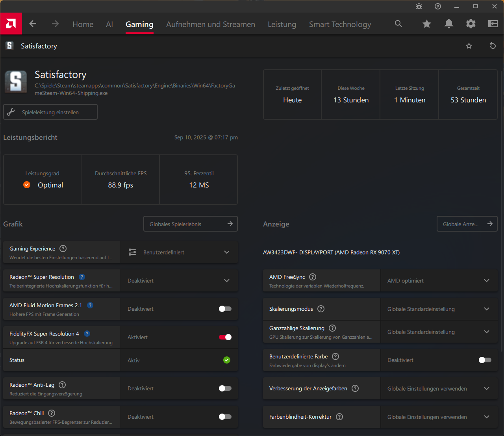504x436 pixels.
Task: Click Zuletzt geöffnet Heute stat
Action: (x=292, y=95)
